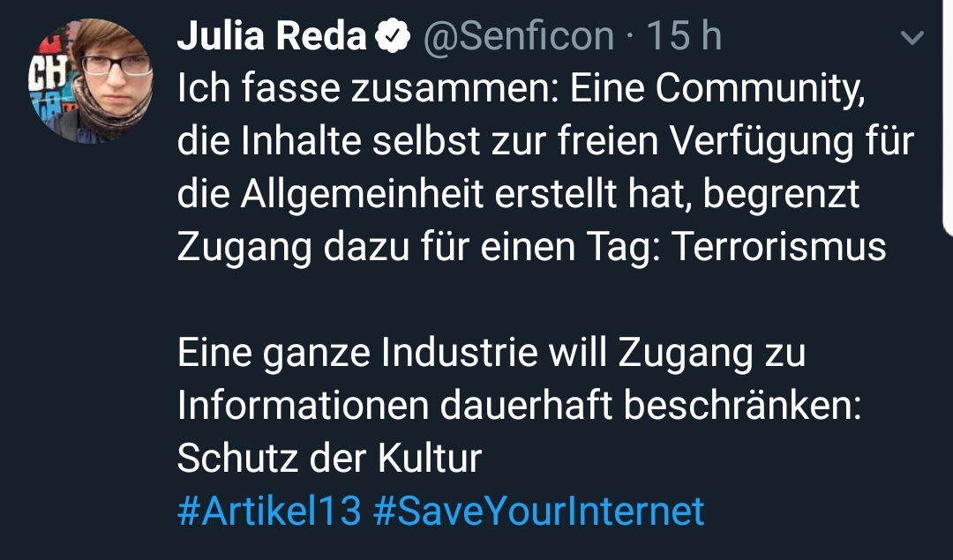Screen dimensions: 953x560
Task: Click the #SaveYourInternet link text
Action: point(538,509)
